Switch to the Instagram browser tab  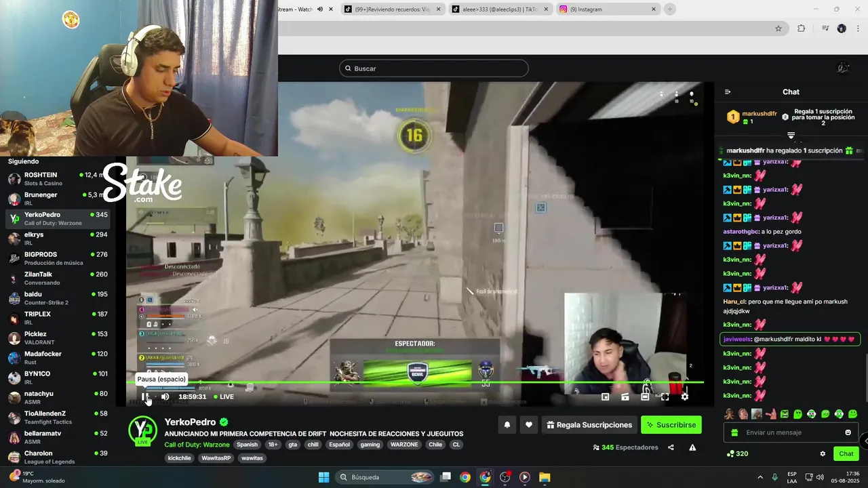[x=607, y=9]
